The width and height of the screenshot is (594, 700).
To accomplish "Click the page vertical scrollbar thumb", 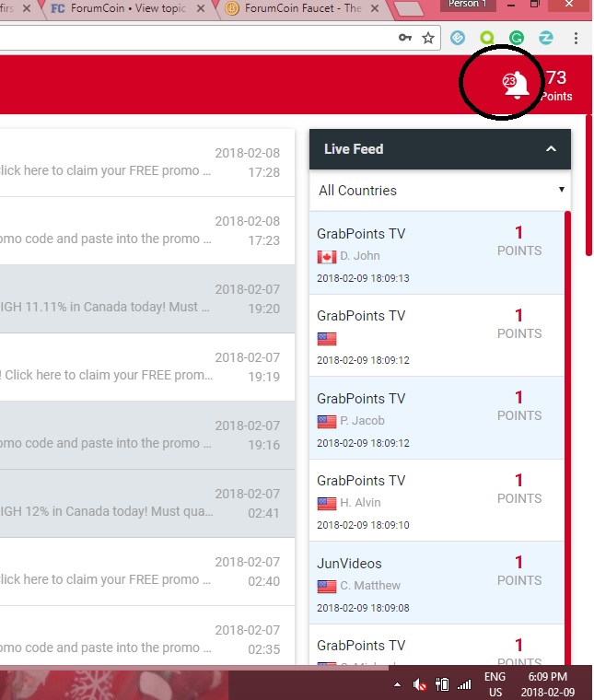I will [x=589, y=185].
